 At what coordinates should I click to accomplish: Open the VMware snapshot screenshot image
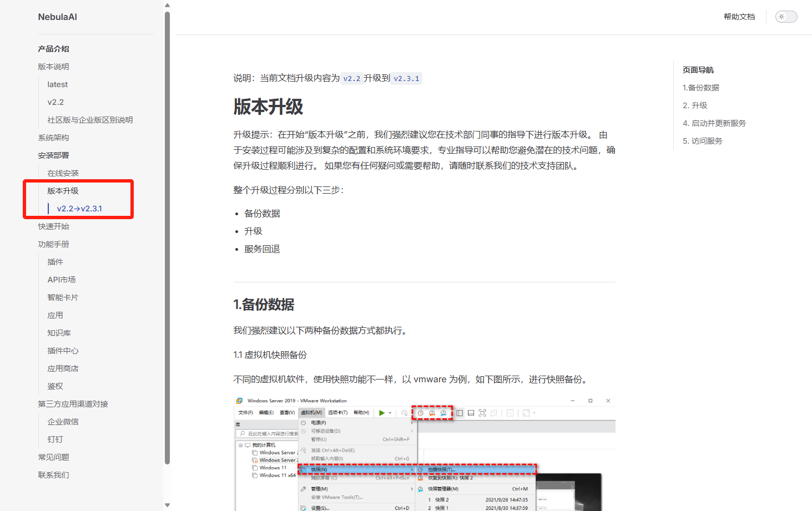424,452
